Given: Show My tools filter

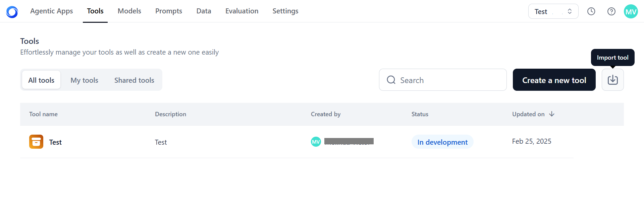Looking at the screenshot, I should 85,80.
